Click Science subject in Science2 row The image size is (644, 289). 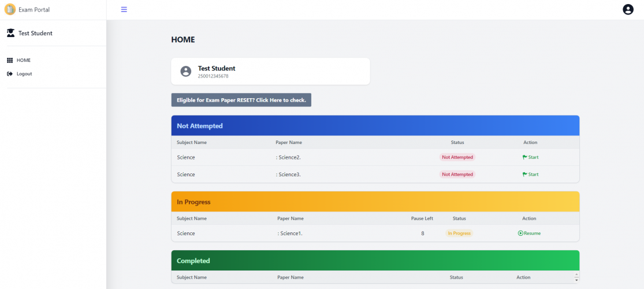pyautogui.click(x=185, y=157)
